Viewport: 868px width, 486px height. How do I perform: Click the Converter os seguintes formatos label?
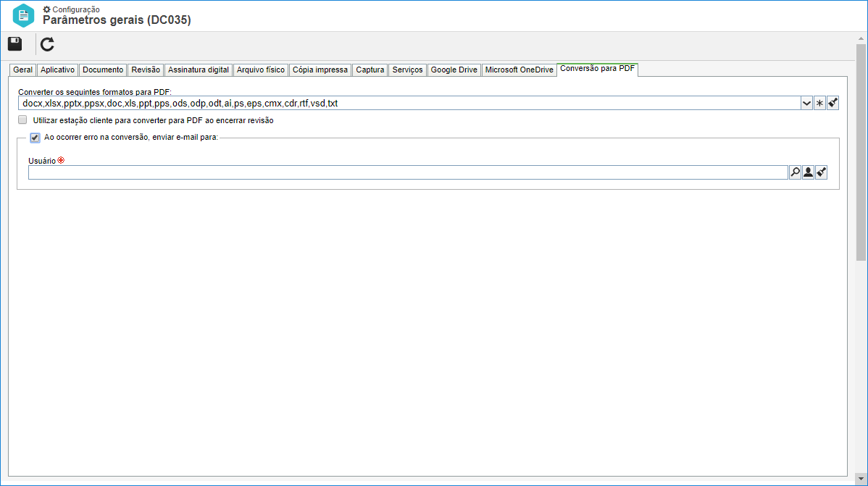coord(95,92)
